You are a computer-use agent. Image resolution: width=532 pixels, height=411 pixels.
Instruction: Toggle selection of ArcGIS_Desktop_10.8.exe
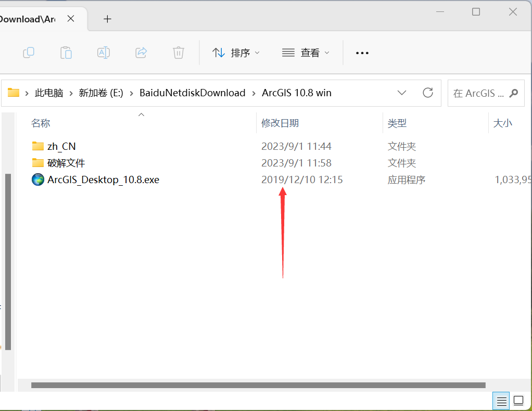tap(103, 179)
